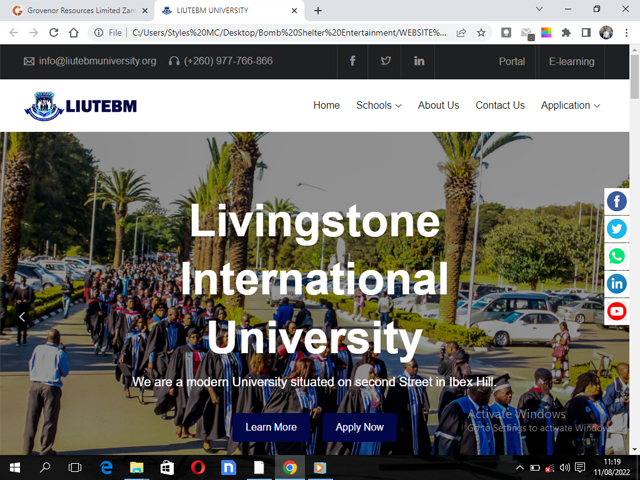Click the file info icon in address bar
This screenshot has height=480, width=640.
coord(99,33)
